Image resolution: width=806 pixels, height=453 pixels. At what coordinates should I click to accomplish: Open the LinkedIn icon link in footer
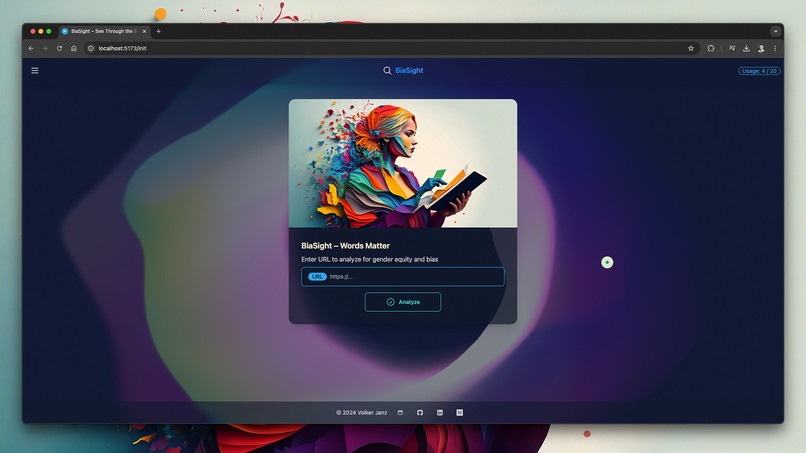tap(439, 412)
